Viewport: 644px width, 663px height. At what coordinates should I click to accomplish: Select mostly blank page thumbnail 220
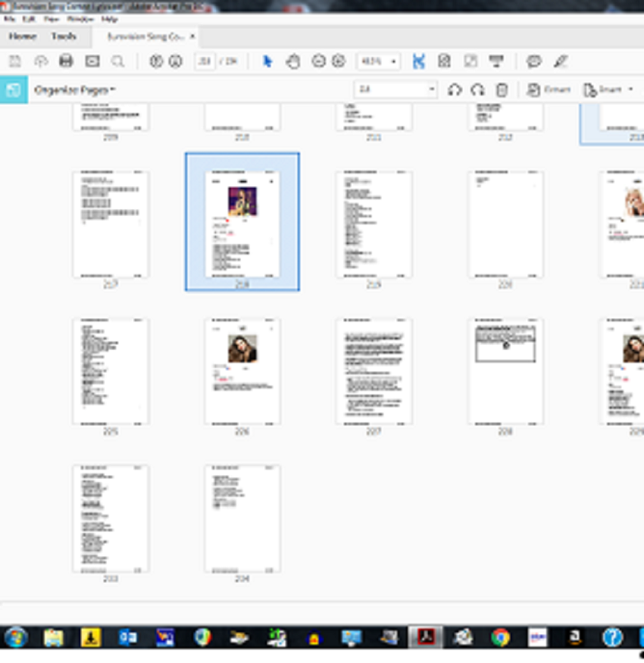coord(505,224)
